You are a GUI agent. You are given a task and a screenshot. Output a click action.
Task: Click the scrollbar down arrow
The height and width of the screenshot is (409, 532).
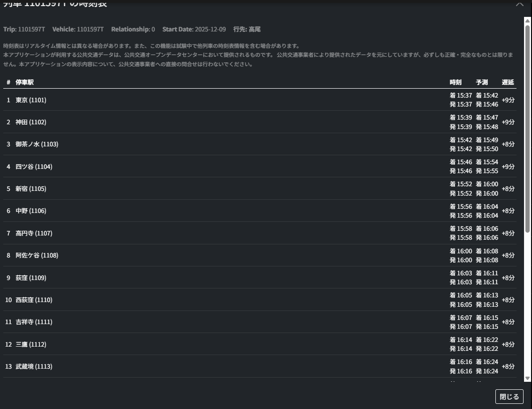527,378
